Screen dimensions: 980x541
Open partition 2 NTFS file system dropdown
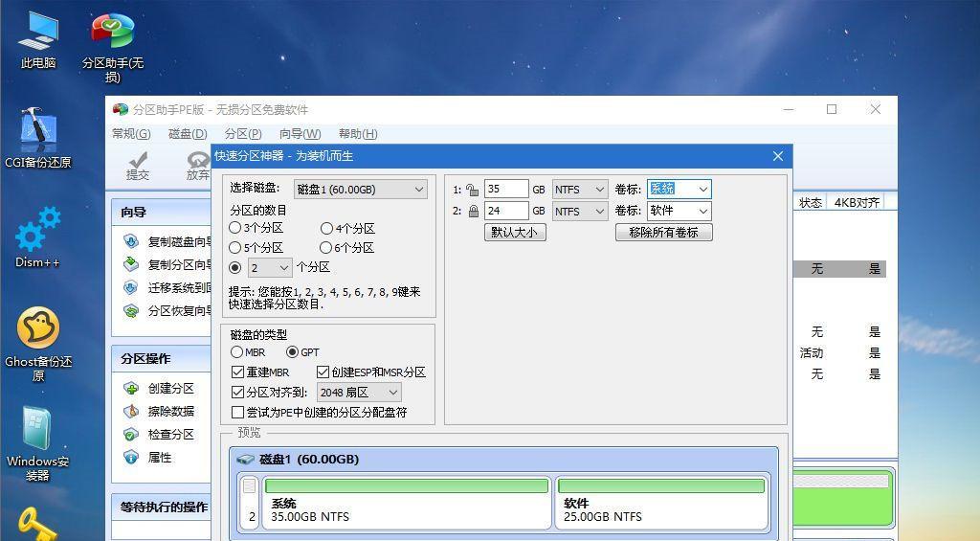pyautogui.click(x=580, y=212)
